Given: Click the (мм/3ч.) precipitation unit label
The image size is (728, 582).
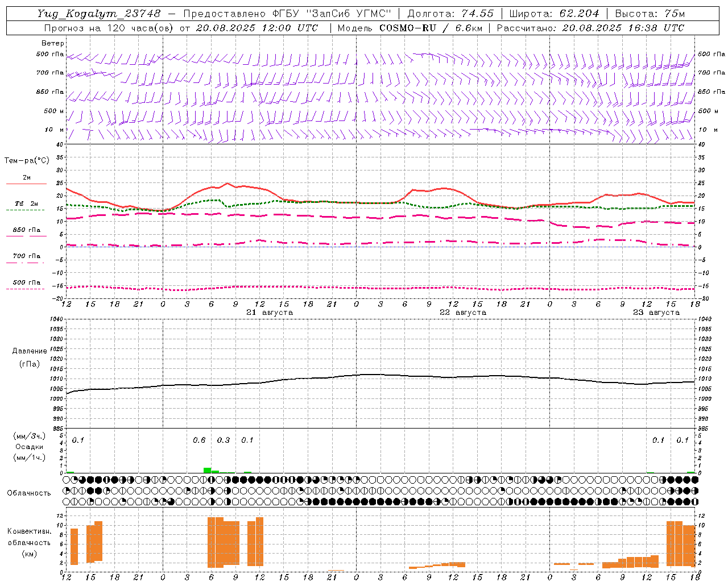Looking at the screenshot, I should pyautogui.click(x=30, y=436).
